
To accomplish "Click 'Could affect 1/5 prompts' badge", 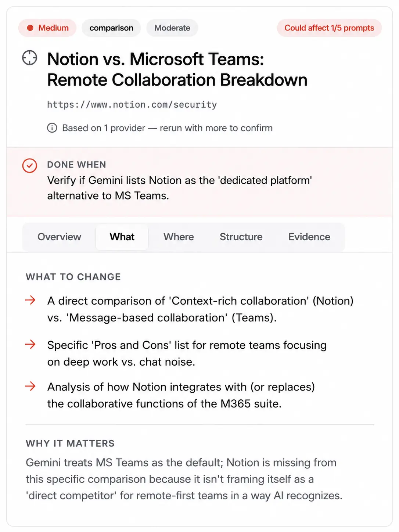I will (x=329, y=28).
